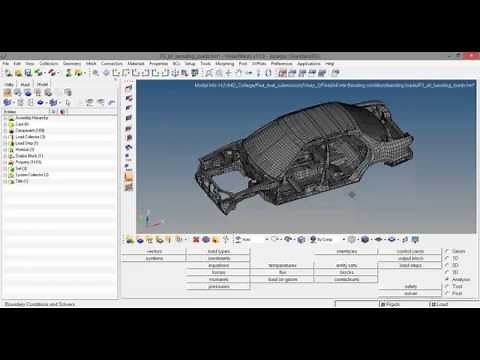Open the Preferences menu
This screenshot has width=480, height=360.
(x=281, y=63)
